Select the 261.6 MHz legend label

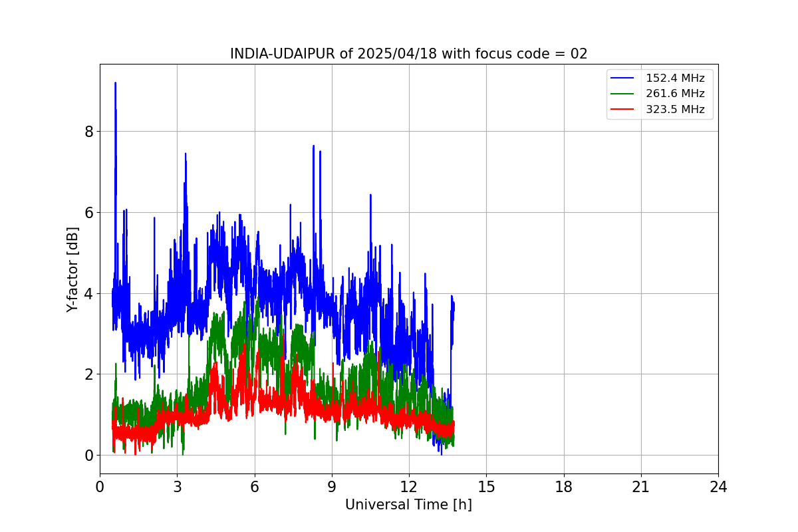pyautogui.click(x=675, y=94)
